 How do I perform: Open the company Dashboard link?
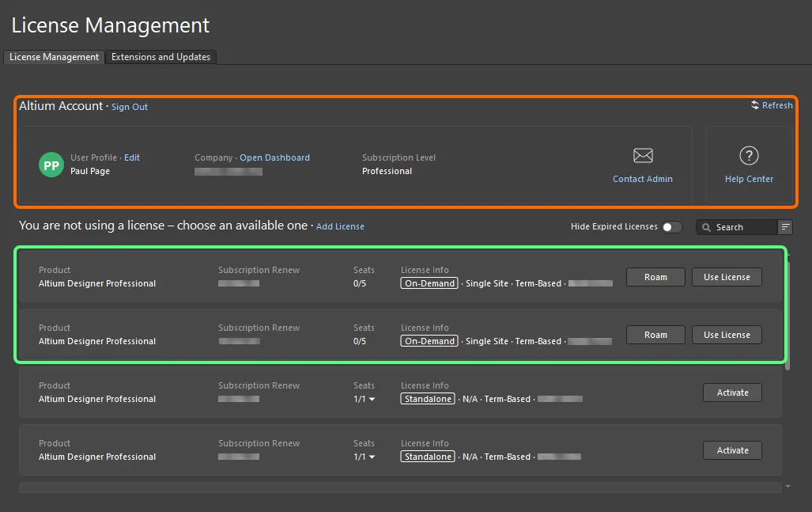(274, 157)
